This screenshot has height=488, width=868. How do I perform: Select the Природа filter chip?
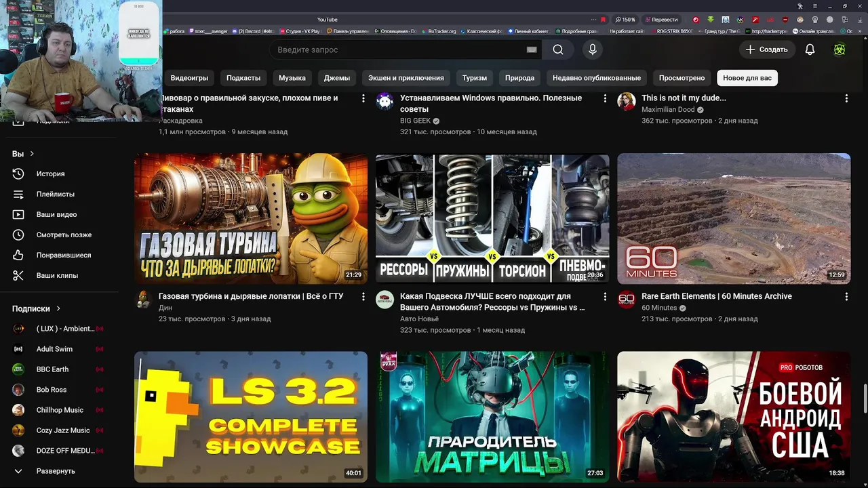click(520, 78)
